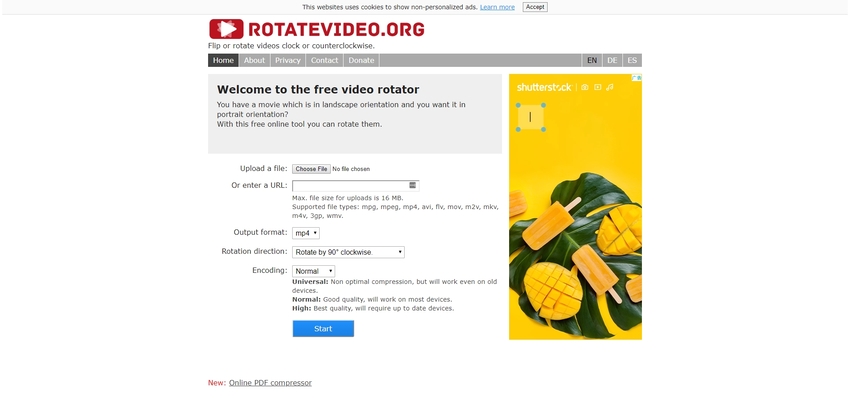Click the shutterstock logo text in ad
The width and height of the screenshot is (850, 415).
pos(544,87)
